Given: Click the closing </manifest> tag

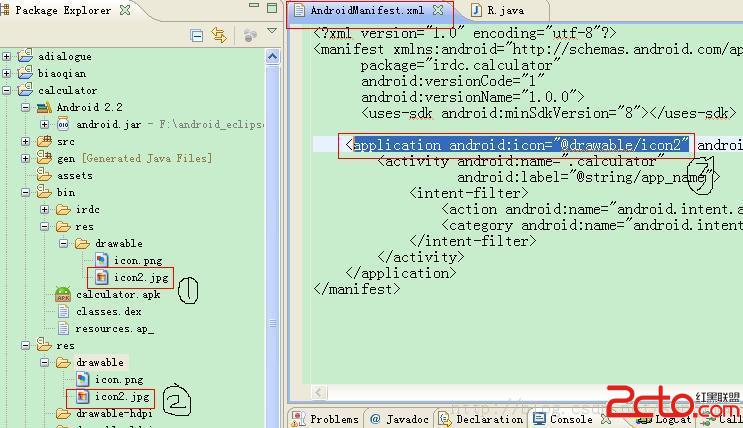Looking at the screenshot, I should (356, 289).
